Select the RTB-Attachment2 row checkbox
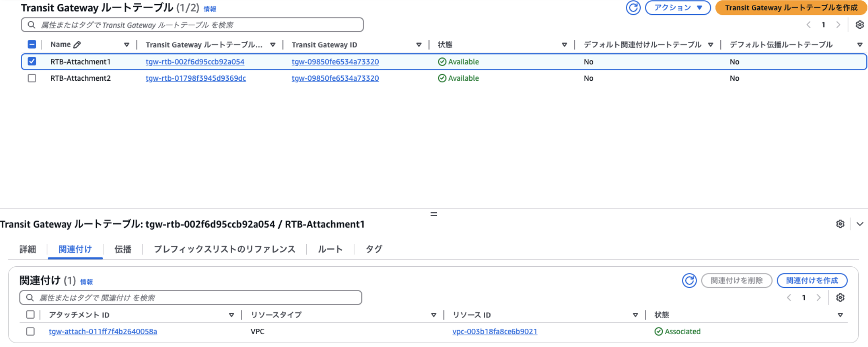Viewport: 868px width, 347px height. tap(32, 78)
